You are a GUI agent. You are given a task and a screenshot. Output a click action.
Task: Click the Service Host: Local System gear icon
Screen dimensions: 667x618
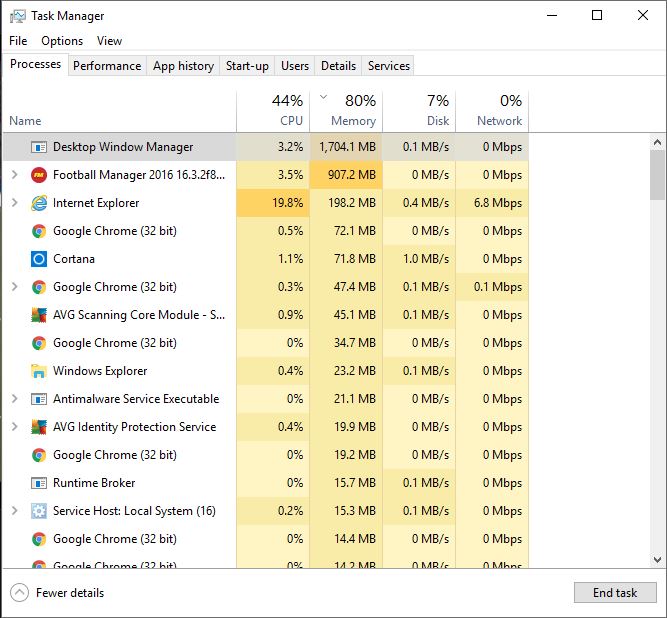[x=39, y=511]
